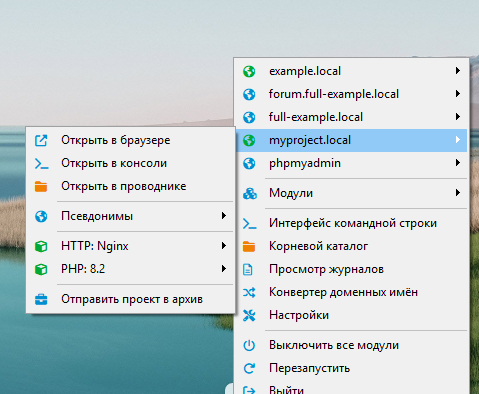Click the wrench tools icon beside Настройки
479x394 pixels.
[x=249, y=315]
